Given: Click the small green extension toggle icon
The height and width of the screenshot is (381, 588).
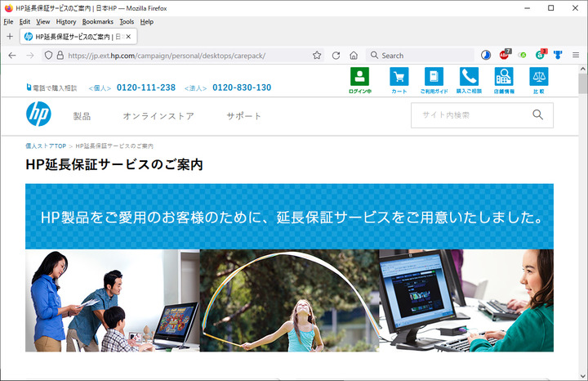Looking at the screenshot, I should pos(522,55).
